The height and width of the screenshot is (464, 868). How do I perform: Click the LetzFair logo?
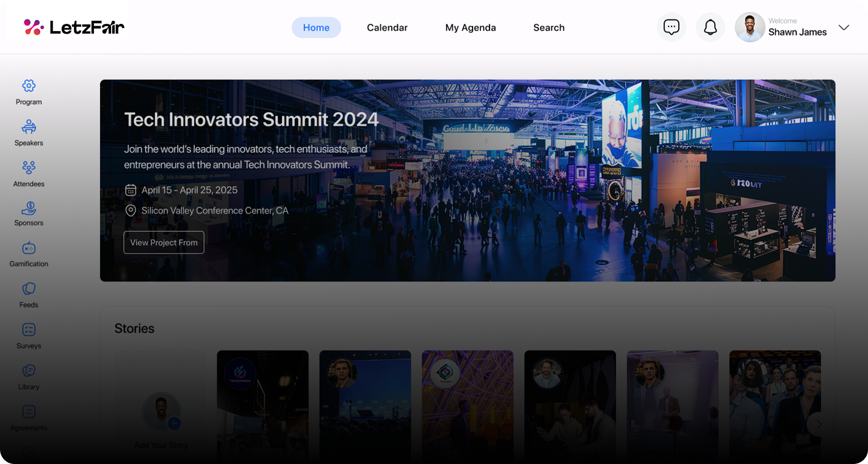point(74,27)
